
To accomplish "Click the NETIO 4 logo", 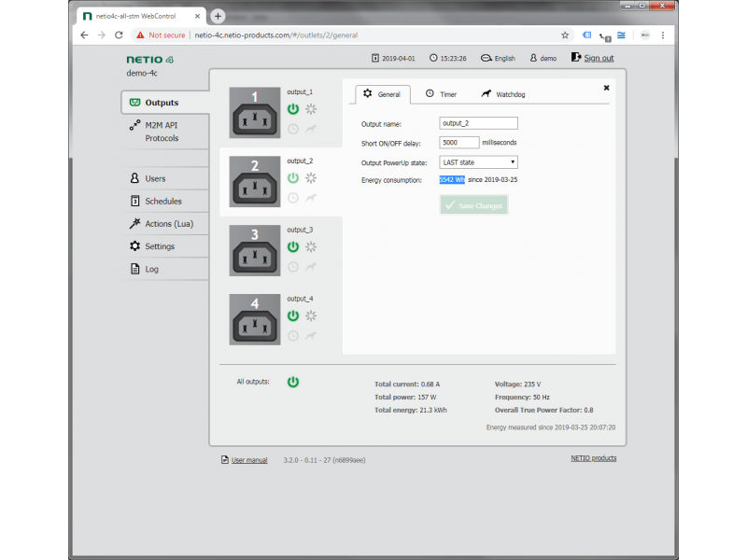I will [x=150, y=60].
